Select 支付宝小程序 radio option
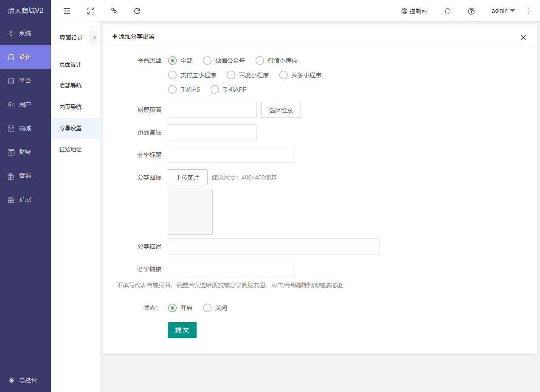 172,75
